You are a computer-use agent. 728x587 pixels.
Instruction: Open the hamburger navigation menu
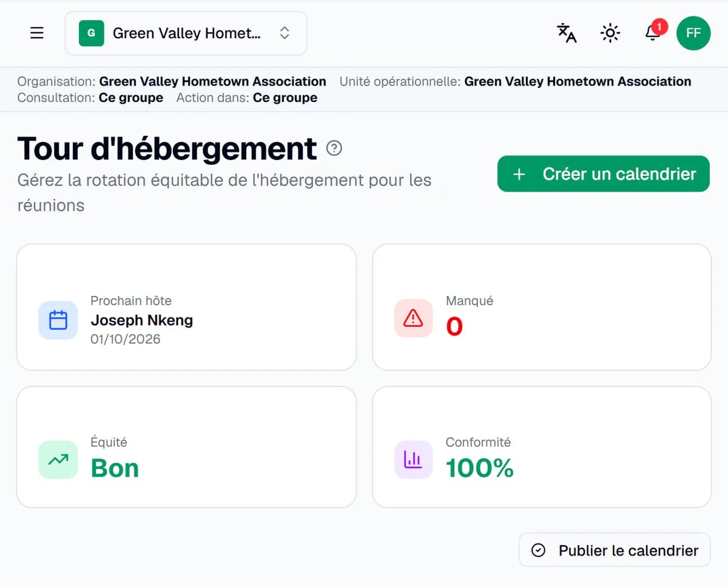click(37, 33)
